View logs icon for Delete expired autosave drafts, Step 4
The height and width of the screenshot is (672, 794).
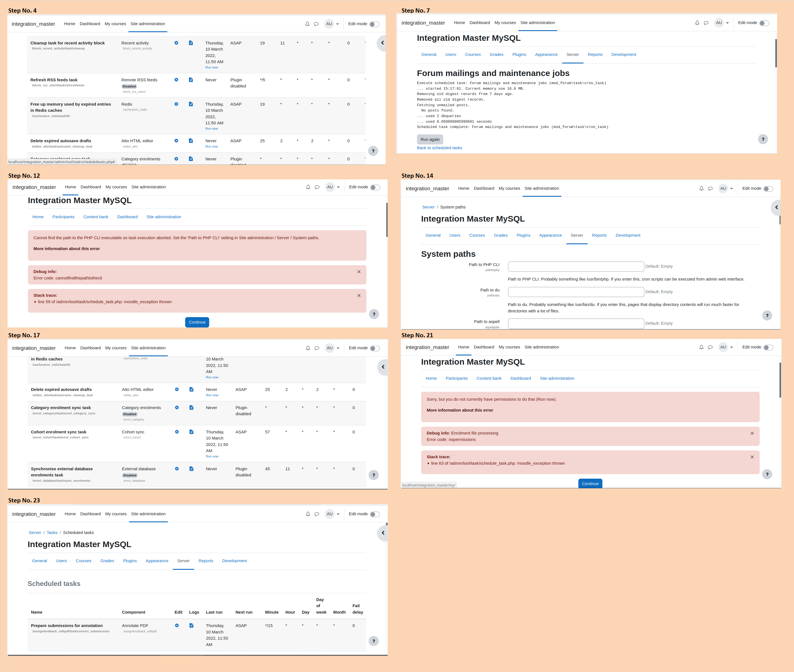[x=191, y=141]
